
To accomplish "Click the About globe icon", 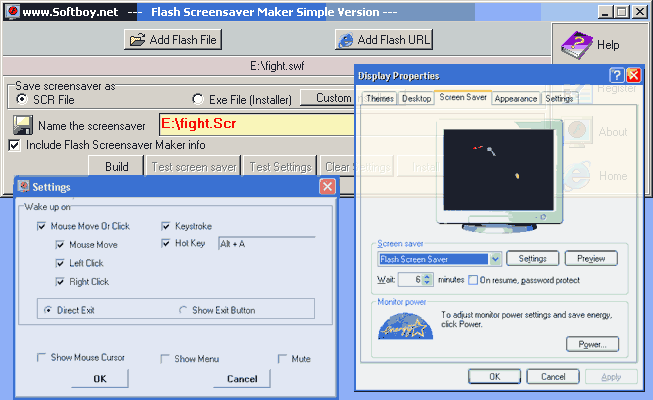I will [x=576, y=131].
